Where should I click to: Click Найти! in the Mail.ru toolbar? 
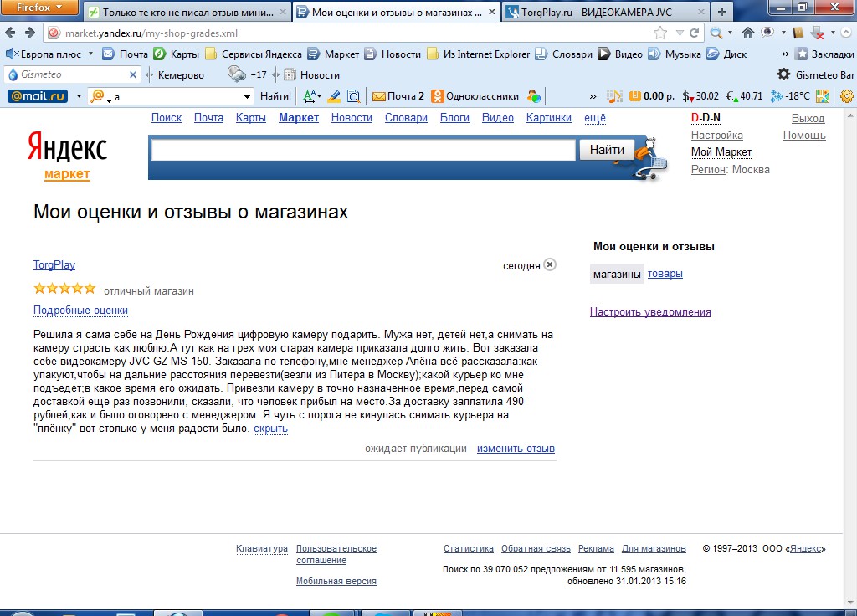(x=275, y=96)
